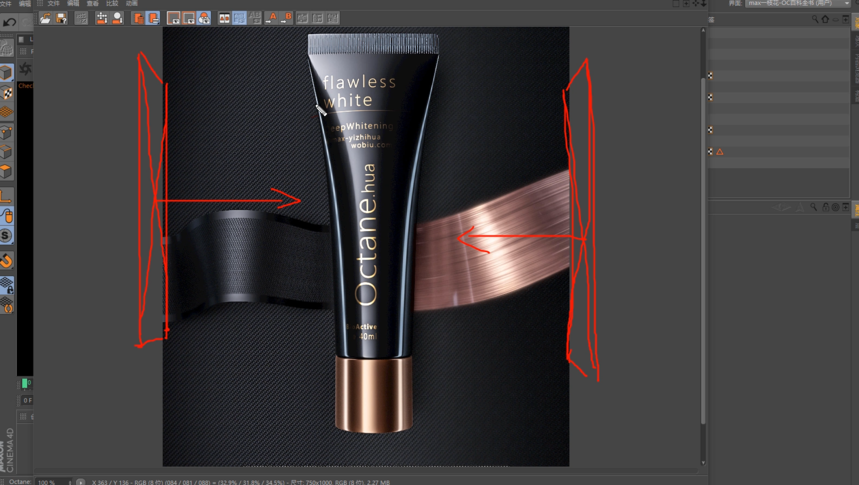The height and width of the screenshot is (485, 859).
Task: Click the orange L-shaped axis icon
Action: click(x=6, y=196)
